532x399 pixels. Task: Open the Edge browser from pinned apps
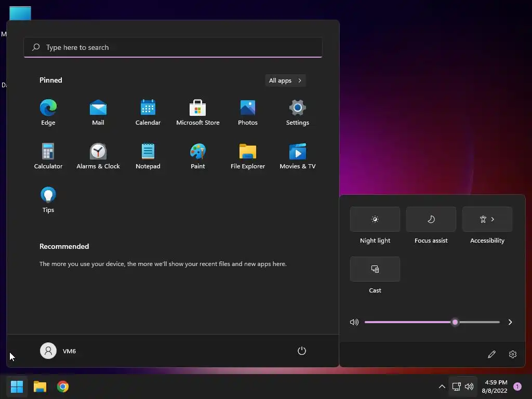[x=48, y=112]
